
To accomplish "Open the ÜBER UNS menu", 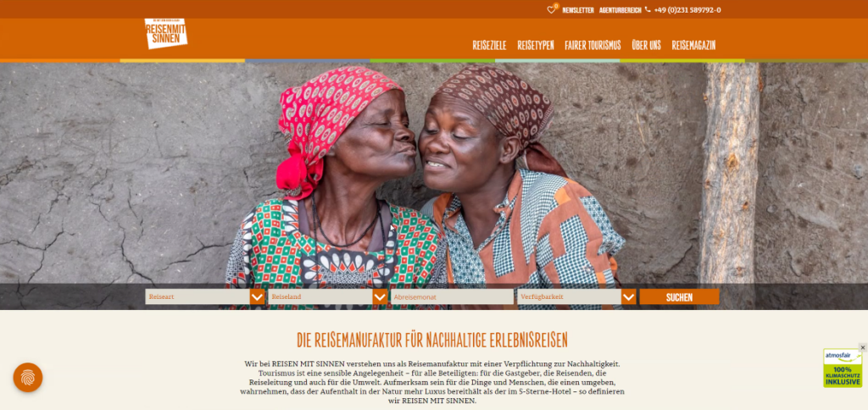I will coord(646,46).
